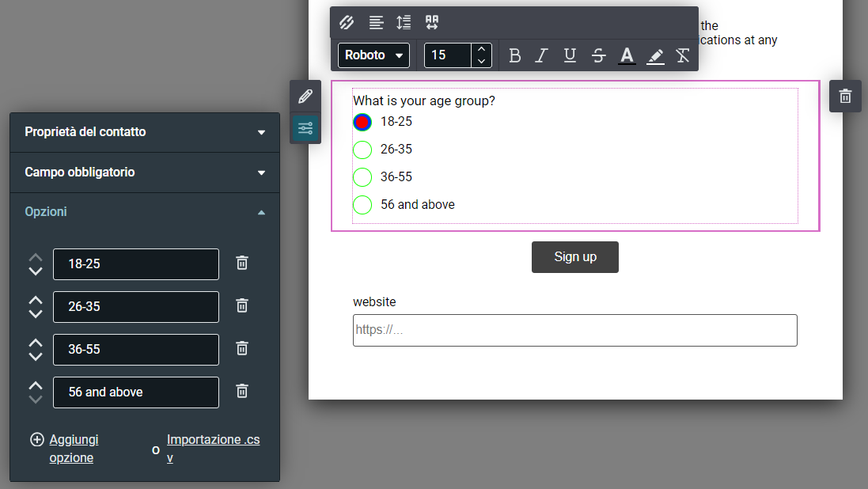
Task: Edit the 26-35 option text field
Action: point(136,307)
